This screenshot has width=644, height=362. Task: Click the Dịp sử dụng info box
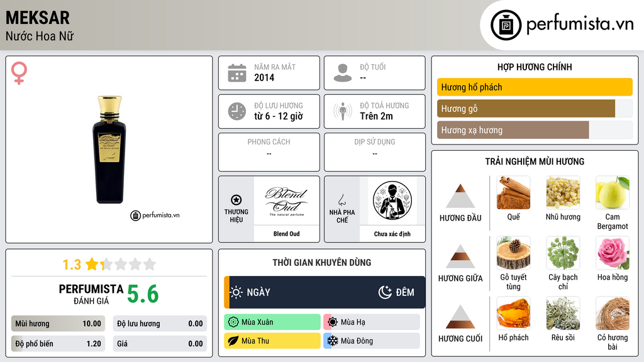[375, 152]
